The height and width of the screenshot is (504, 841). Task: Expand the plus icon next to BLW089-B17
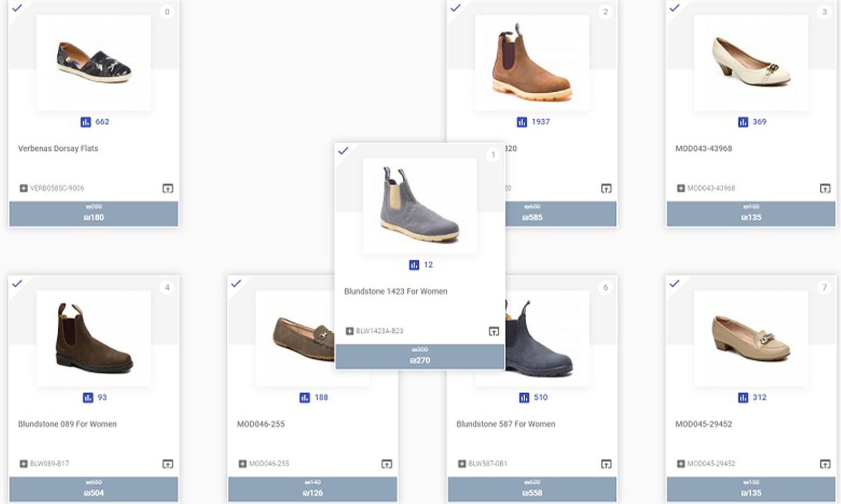[23, 464]
